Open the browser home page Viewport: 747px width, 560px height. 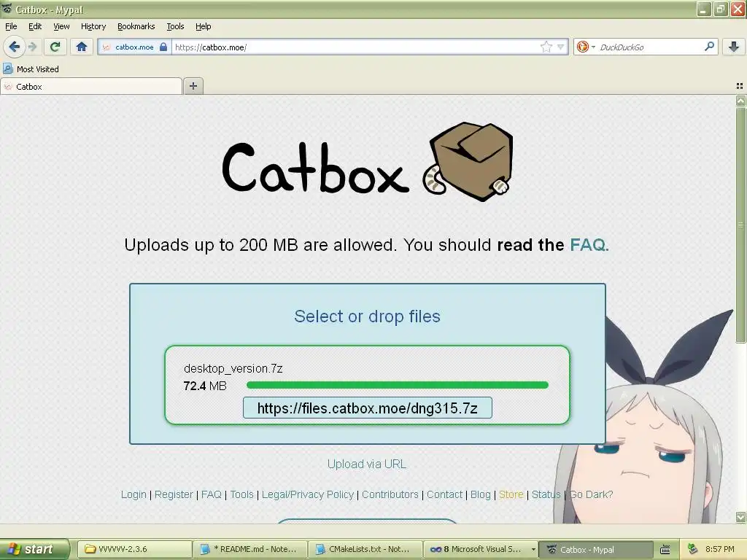coord(82,47)
